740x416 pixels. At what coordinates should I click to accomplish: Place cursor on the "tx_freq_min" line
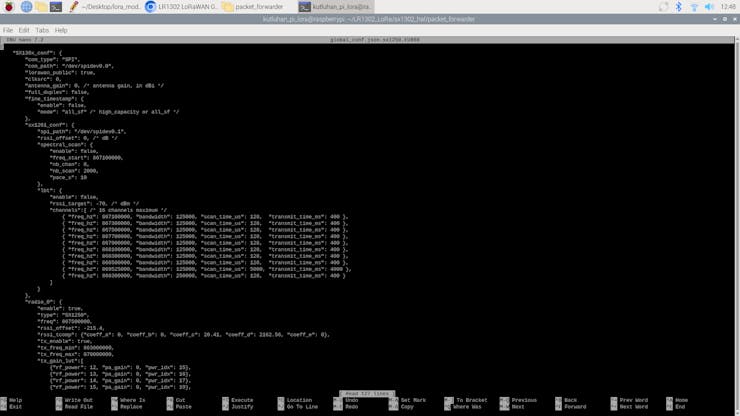76,348
